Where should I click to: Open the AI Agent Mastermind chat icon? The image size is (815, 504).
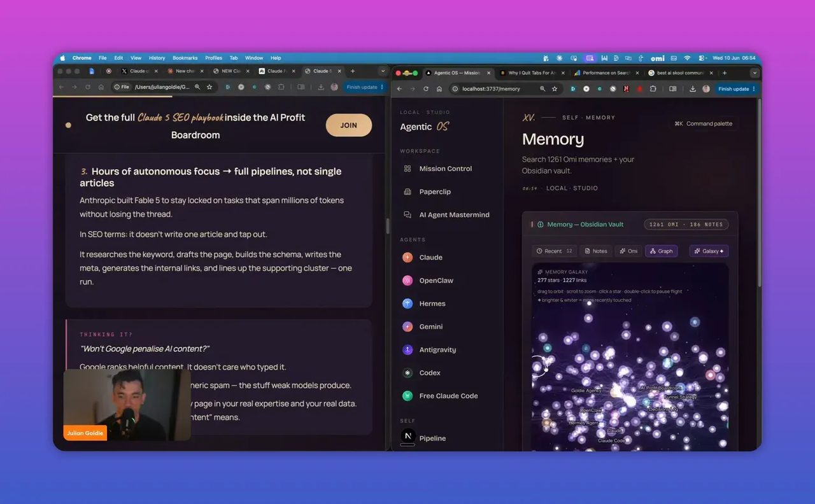click(x=407, y=215)
